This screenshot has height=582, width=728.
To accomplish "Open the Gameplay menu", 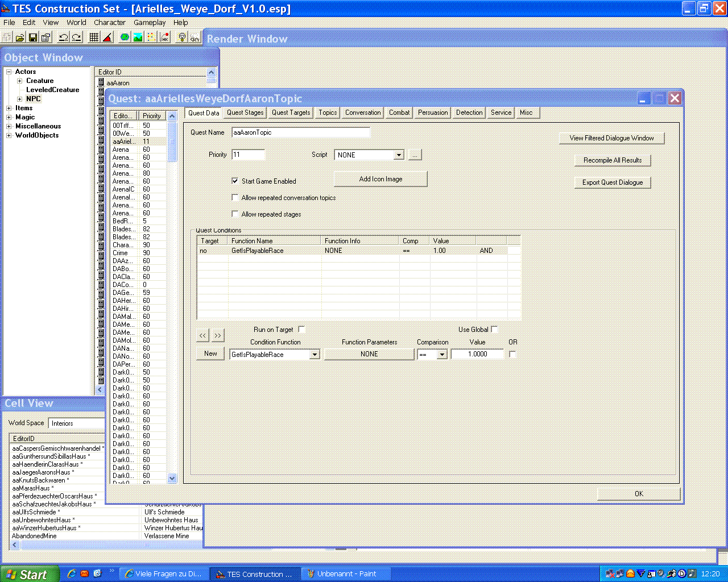I will click(x=150, y=23).
